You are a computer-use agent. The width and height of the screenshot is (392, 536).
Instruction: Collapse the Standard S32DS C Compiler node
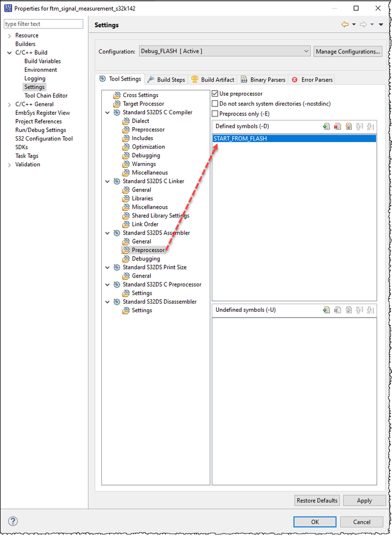point(107,113)
